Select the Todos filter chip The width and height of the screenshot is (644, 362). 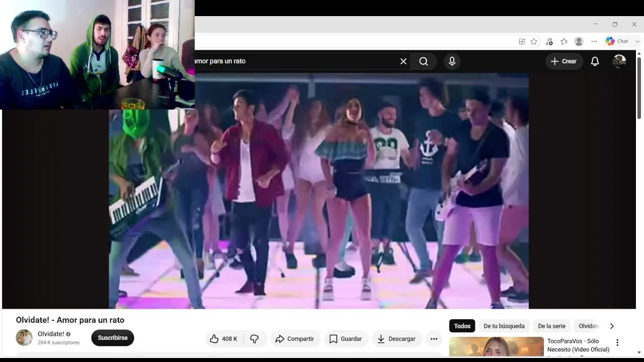pos(462,326)
